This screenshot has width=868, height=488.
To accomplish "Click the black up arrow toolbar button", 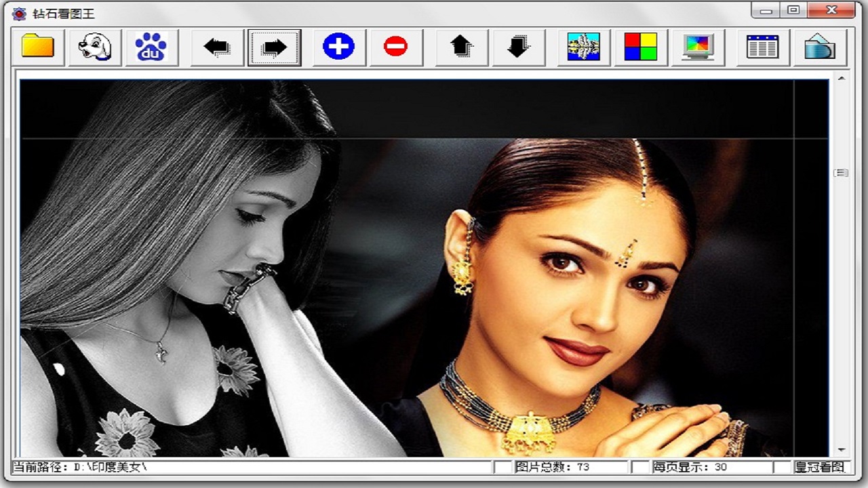I will pyautogui.click(x=461, y=47).
